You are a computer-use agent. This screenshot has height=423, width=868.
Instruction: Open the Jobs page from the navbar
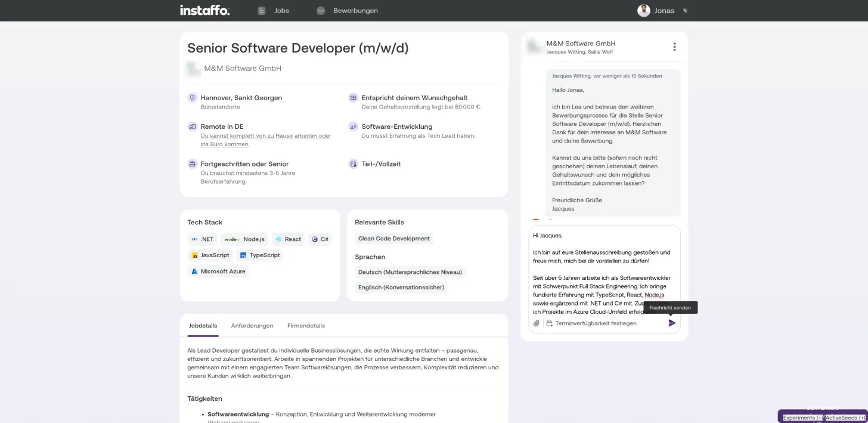274,11
